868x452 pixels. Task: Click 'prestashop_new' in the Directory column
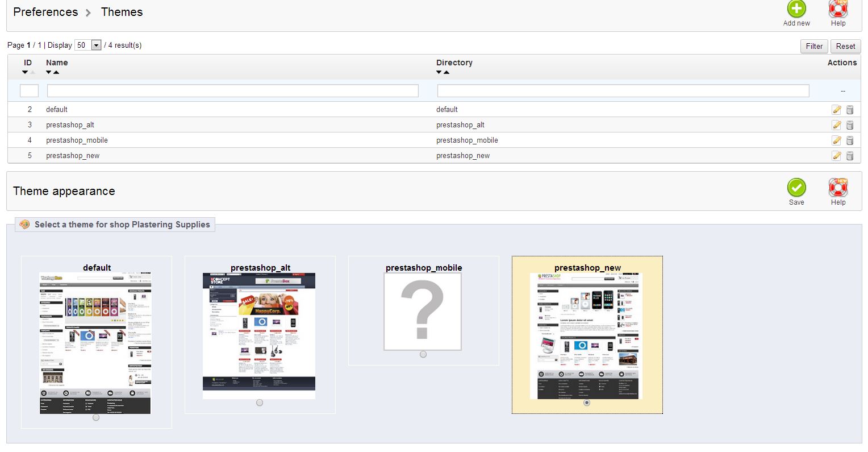[x=463, y=156]
